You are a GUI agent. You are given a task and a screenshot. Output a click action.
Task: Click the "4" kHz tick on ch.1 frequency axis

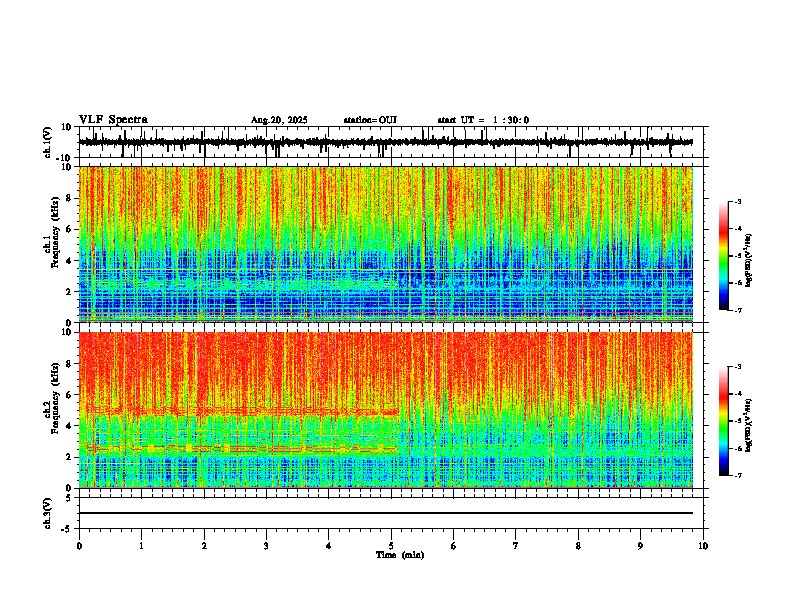click(x=69, y=261)
